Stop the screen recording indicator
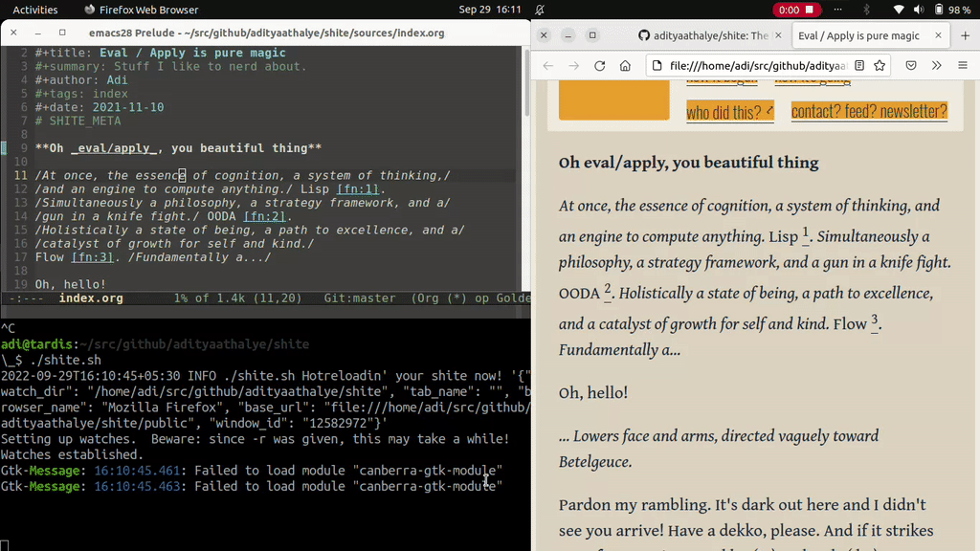The height and width of the screenshot is (551, 980). coord(797,10)
